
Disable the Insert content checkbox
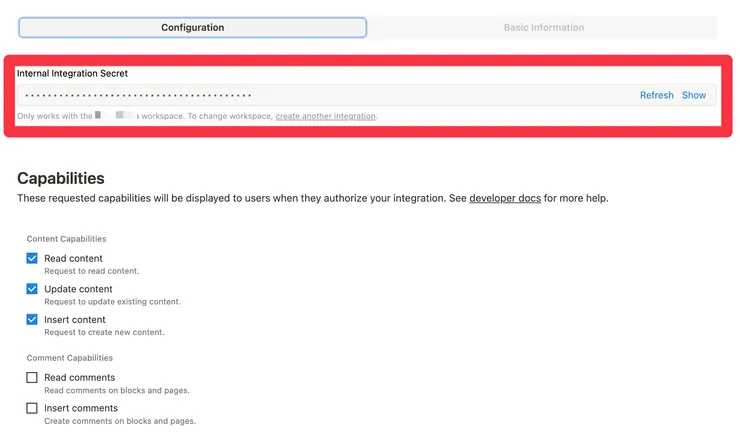(x=32, y=319)
